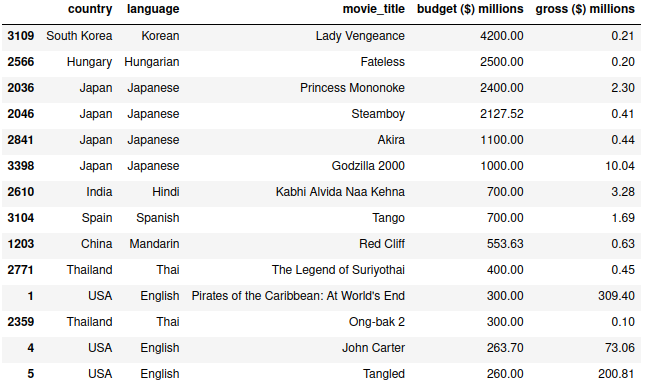Click the language column header
Image resolution: width=646 pixels, height=387 pixels.
point(153,9)
